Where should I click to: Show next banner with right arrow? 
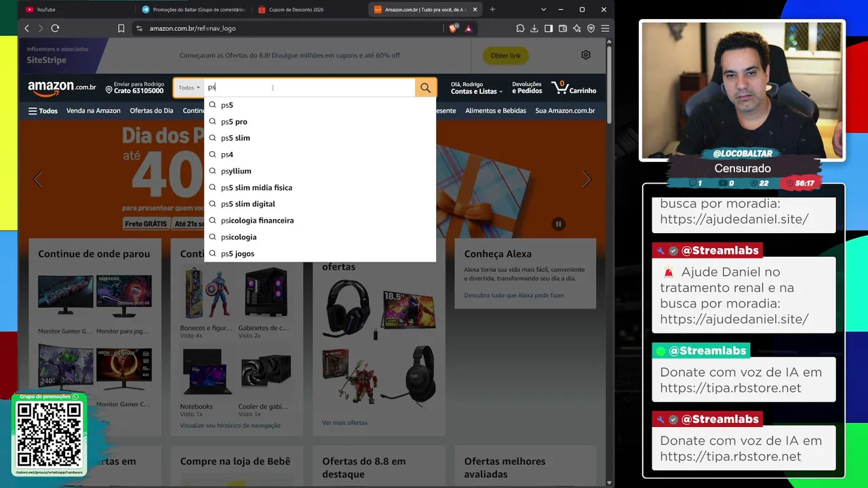pyautogui.click(x=587, y=179)
